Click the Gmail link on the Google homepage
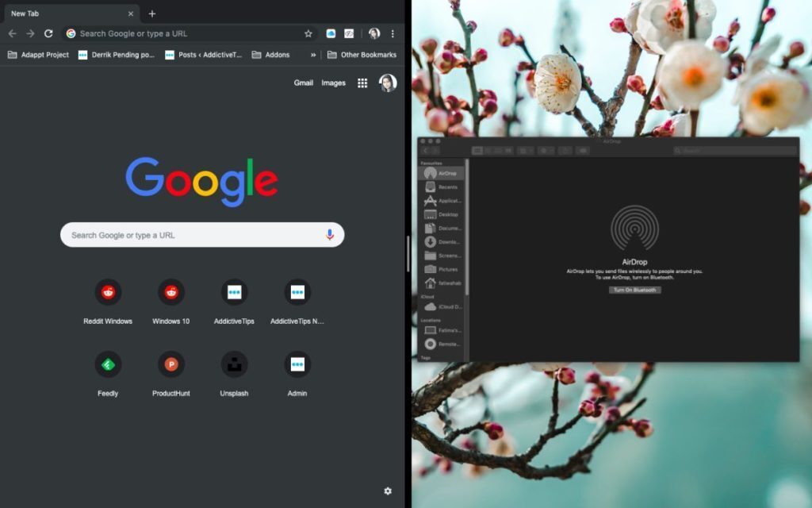 point(304,83)
